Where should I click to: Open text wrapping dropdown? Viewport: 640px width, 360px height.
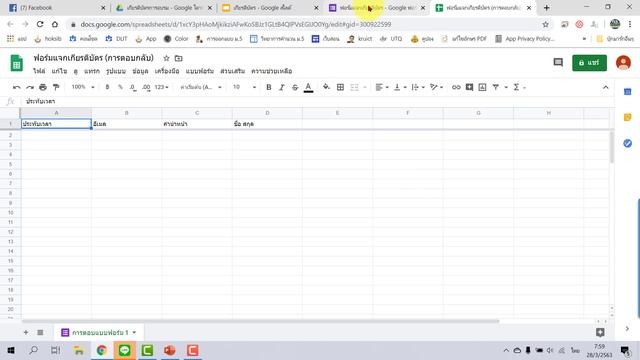[x=418, y=87]
